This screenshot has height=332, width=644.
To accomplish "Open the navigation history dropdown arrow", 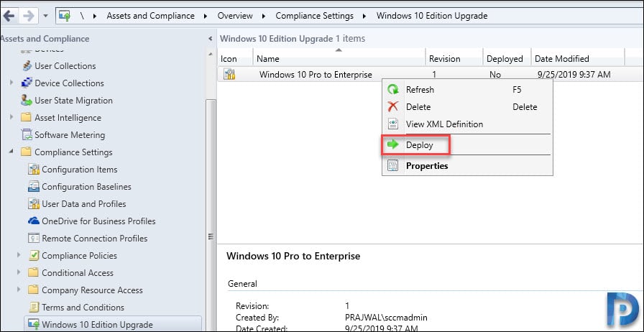I will (45, 16).
